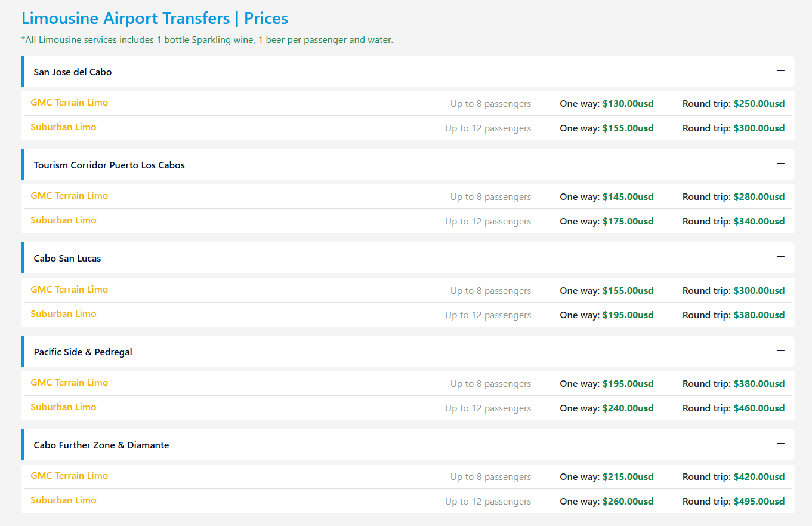Click Cabo Further Zone & Diamante title
Viewport: 812px width, 526px height.
[101, 445]
